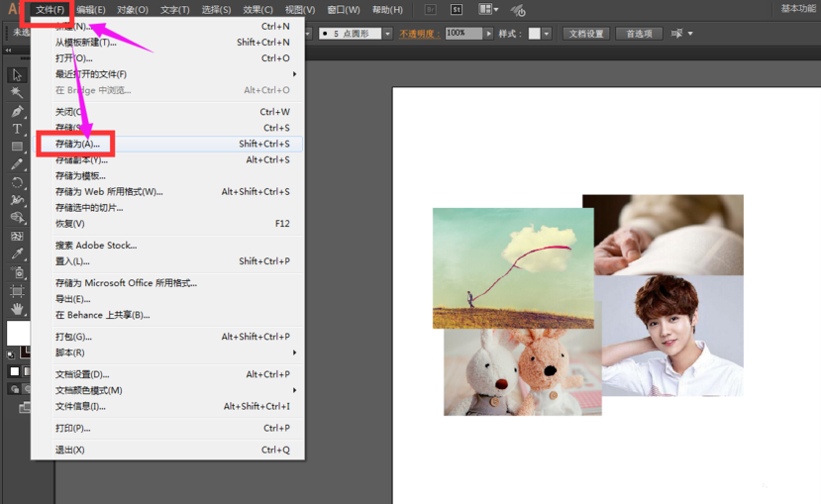The height and width of the screenshot is (504, 821).
Task: Click the 首选项 button
Action: (x=639, y=33)
